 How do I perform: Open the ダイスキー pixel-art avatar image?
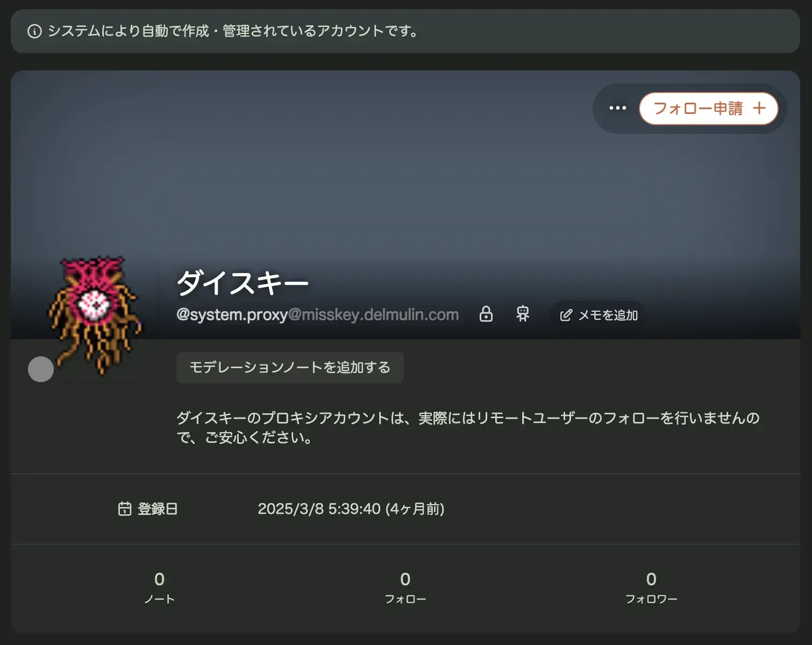pyautogui.click(x=95, y=316)
